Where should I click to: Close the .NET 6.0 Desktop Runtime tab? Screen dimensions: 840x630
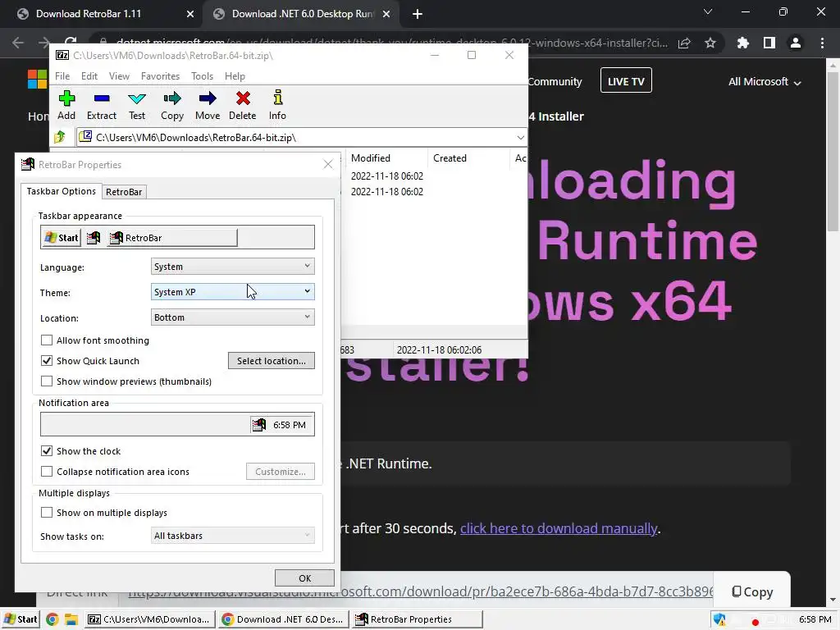(386, 14)
